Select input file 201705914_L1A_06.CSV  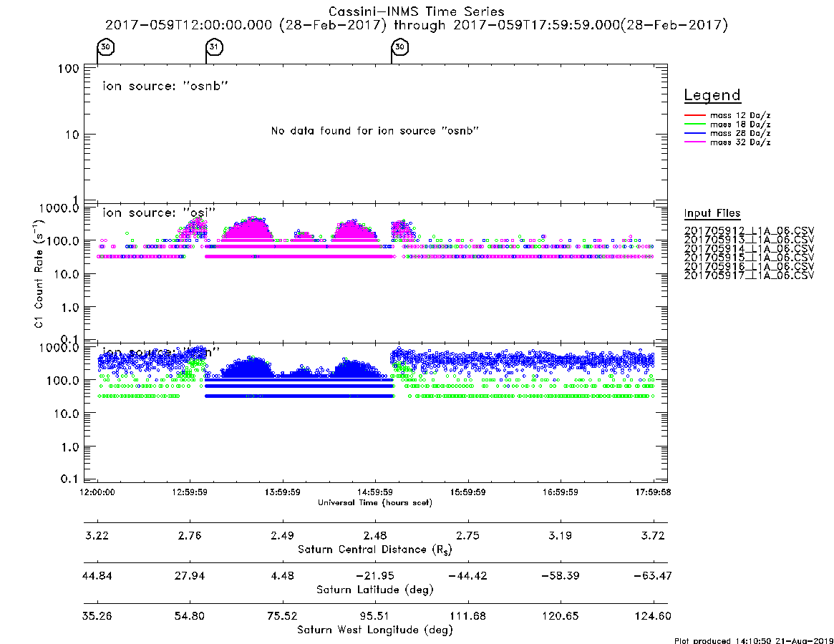pos(749,249)
